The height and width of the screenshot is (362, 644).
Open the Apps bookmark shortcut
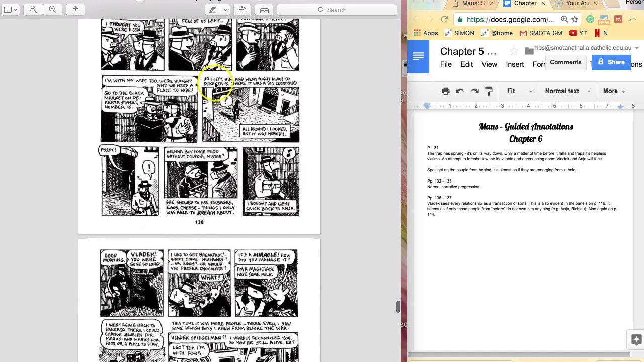(x=425, y=33)
